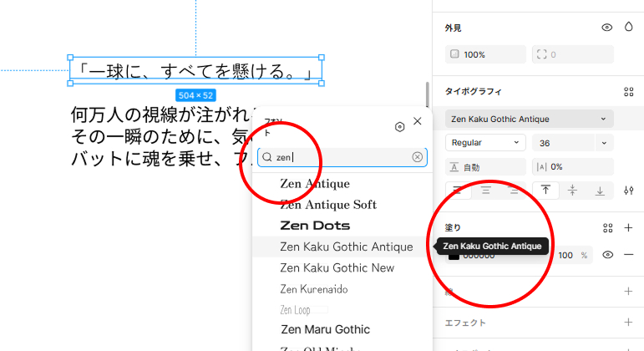Expand the Regular font weight dropdown
Screen dimensions: 644x351
click(x=485, y=143)
